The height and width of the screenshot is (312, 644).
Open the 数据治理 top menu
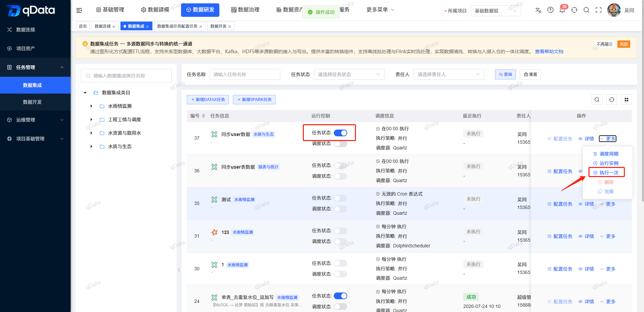pos(245,10)
